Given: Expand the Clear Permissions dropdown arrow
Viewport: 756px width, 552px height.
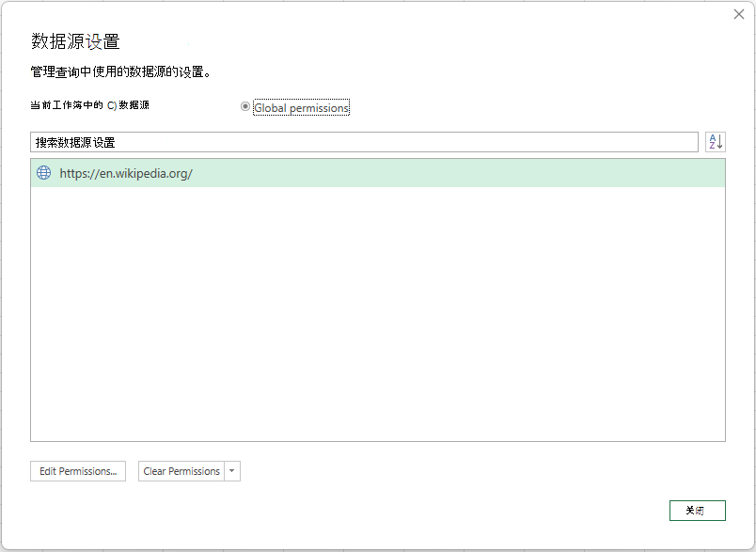Looking at the screenshot, I should pyautogui.click(x=232, y=471).
